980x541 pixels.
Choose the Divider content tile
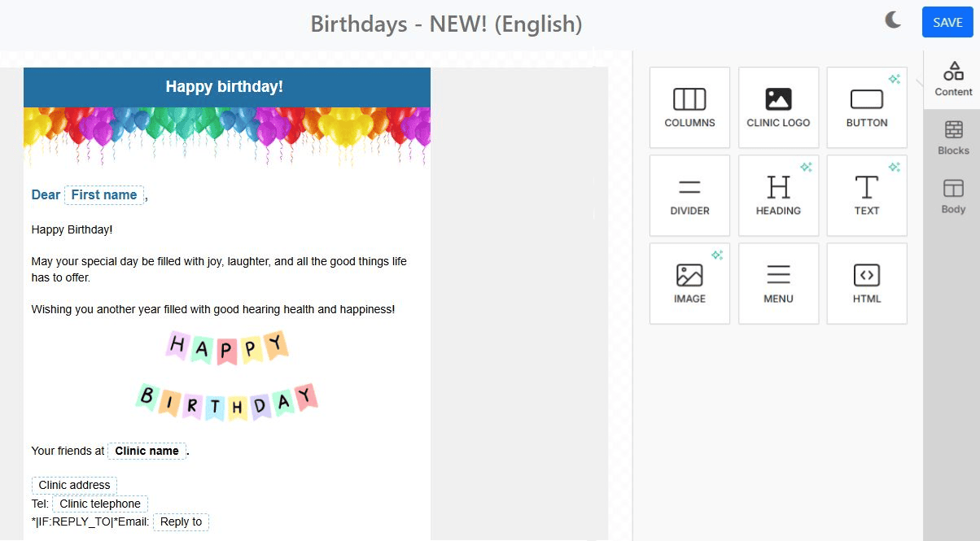(x=689, y=195)
